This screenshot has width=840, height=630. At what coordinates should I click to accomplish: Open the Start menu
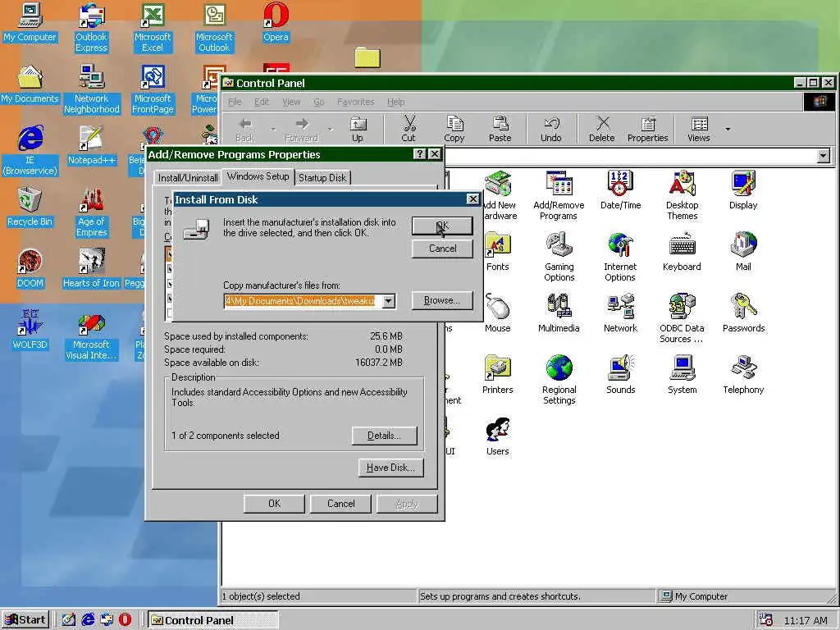(x=25, y=620)
